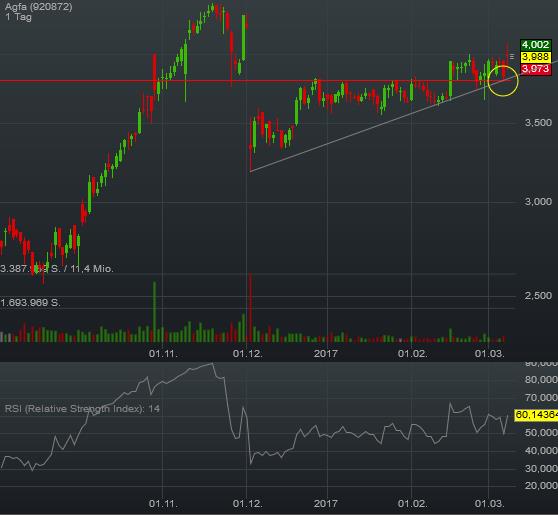Click the 3,500 price axis label
The width and height of the screenshot is (558, 515).
(538, 123)
